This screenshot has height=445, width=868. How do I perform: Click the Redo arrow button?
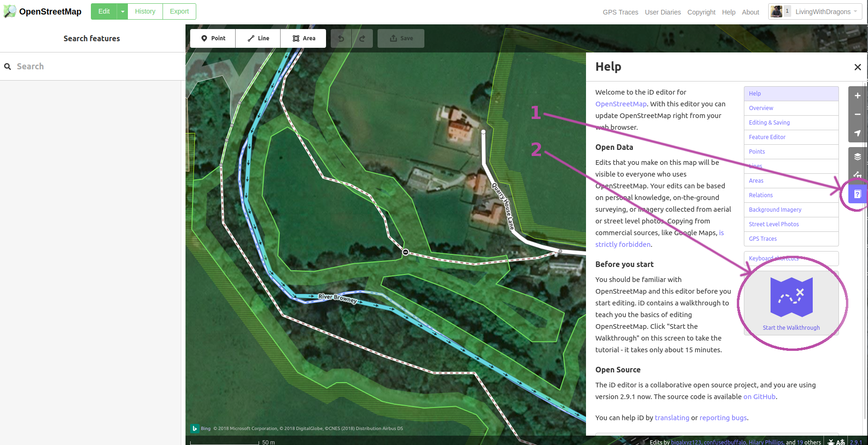coord(362,38)
